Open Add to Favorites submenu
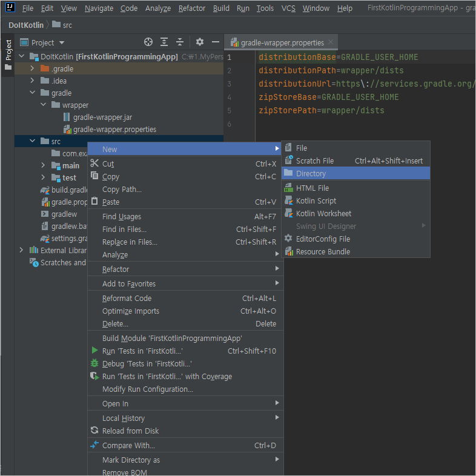Screen dimensions: 476x476 click(x=185, y=283)
